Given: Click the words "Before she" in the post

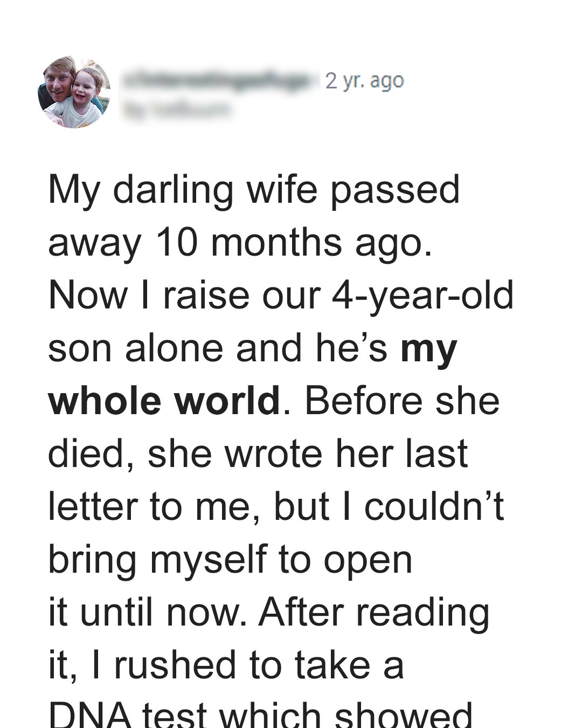Looking at the screenshot, I should (402, 401).
